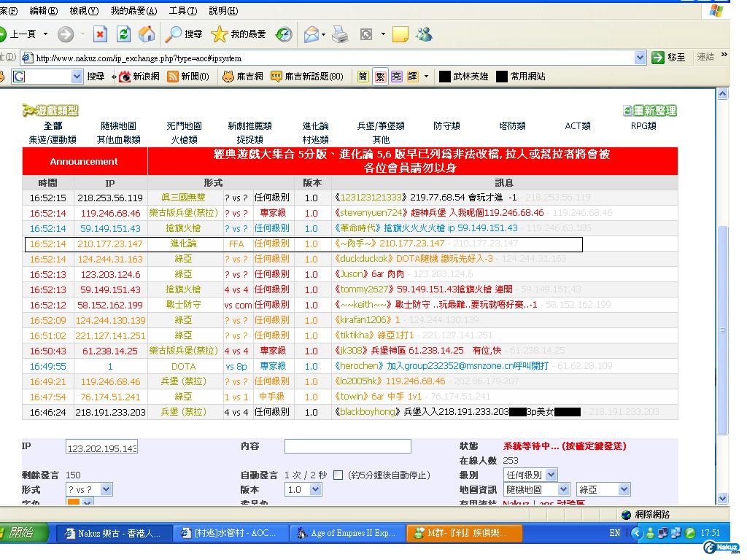Select the 全部 game category
747x560 pixels.
53,125
